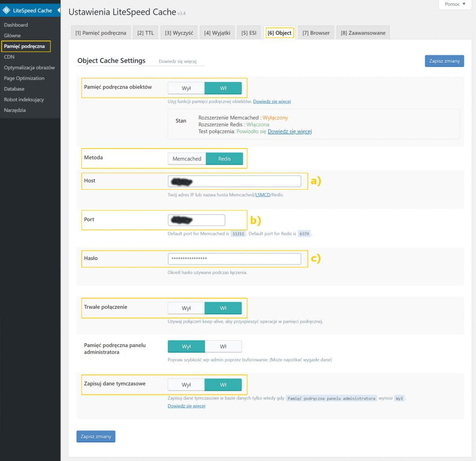Choose Redis as Metoda

[x=225, y=159]
